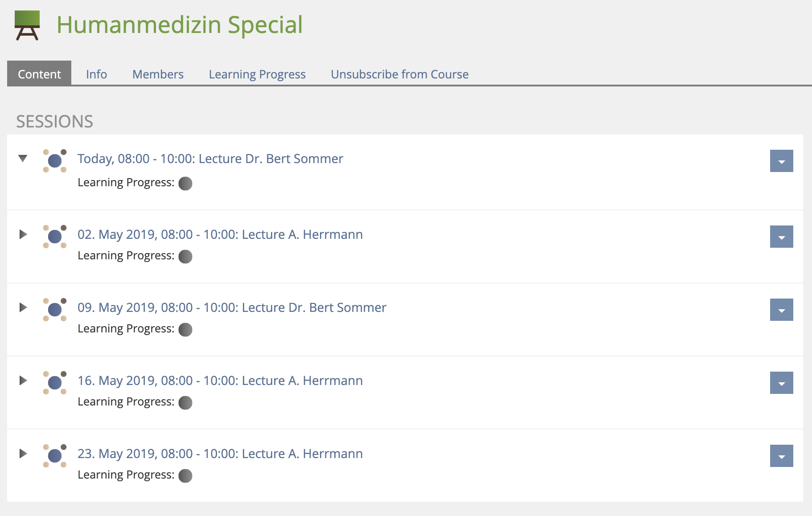This screenshot has height=516, width=812.
Task: Switch to the Members tab
Action: pos(158,74)
